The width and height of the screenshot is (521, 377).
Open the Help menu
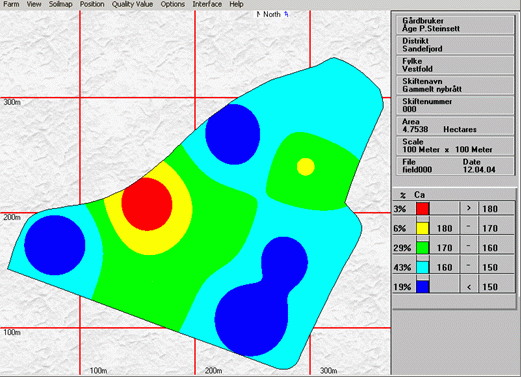point(236,4)
